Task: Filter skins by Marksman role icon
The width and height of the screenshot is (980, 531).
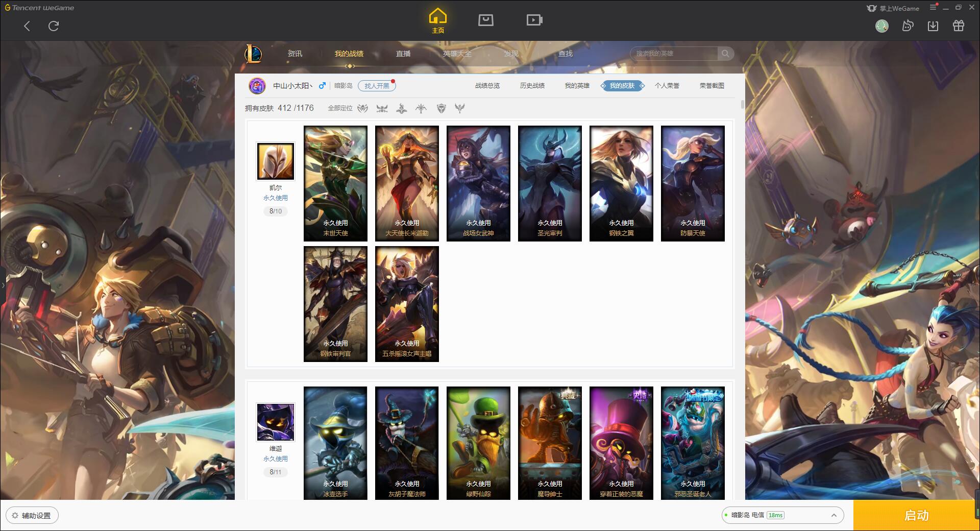Action: coord(421,108)
